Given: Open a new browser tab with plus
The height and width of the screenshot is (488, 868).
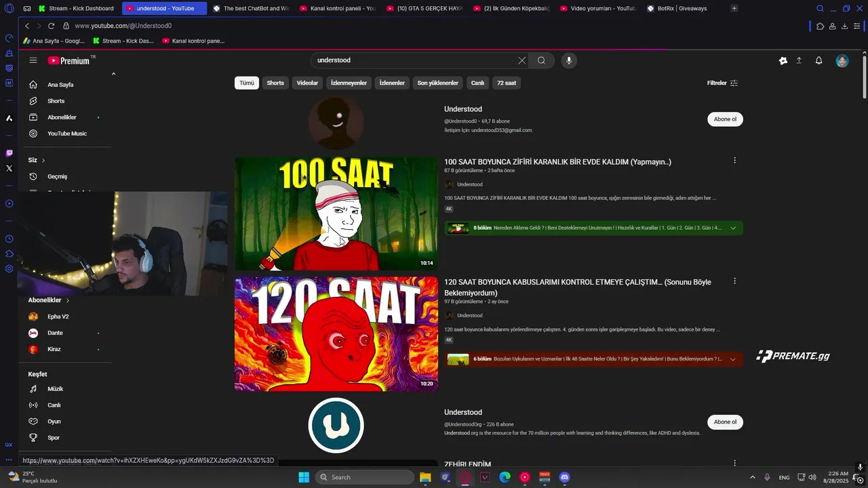Looking at the screenshot, I should click(x=734, y=8).
